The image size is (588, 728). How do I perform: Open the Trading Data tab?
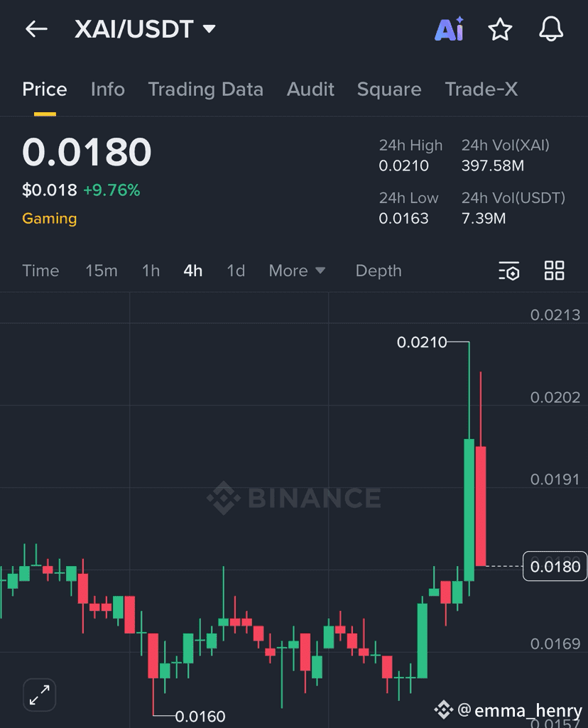[206, 89]
